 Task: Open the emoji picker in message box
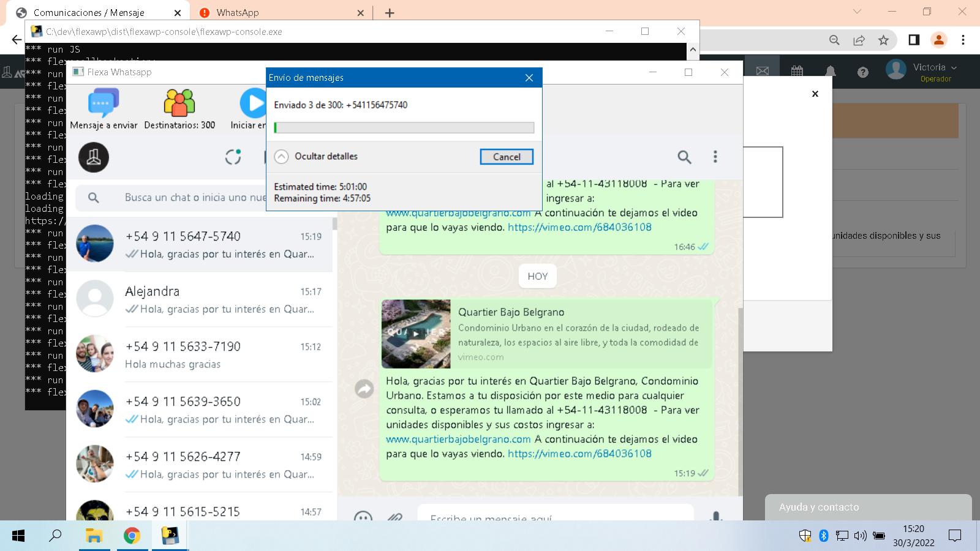point(363,515)
